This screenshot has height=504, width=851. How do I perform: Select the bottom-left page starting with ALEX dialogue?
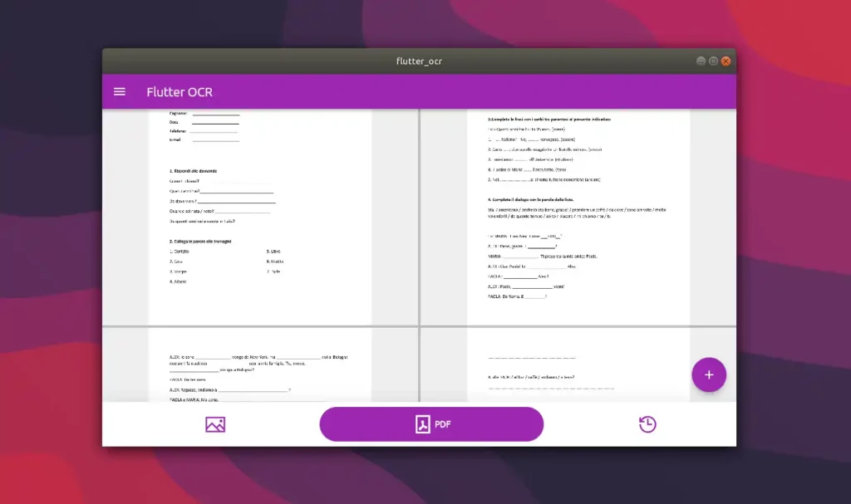click(x=260, y=365)
